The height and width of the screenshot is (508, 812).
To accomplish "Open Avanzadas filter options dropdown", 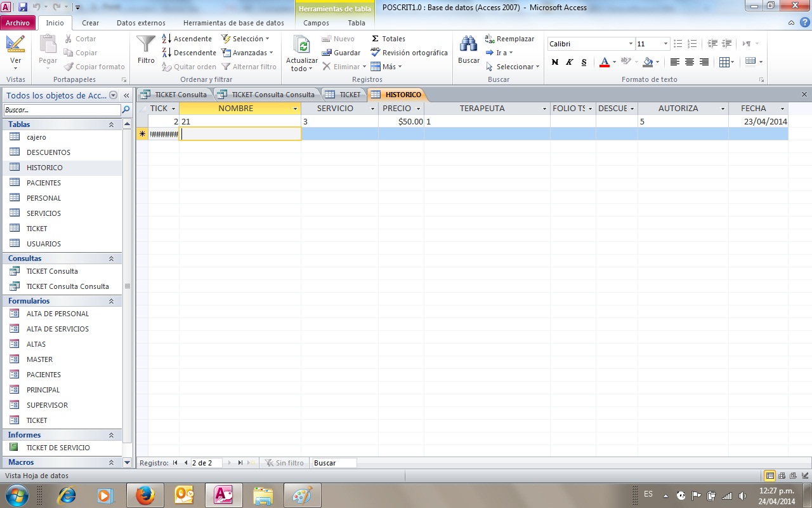I will [247, 53].
